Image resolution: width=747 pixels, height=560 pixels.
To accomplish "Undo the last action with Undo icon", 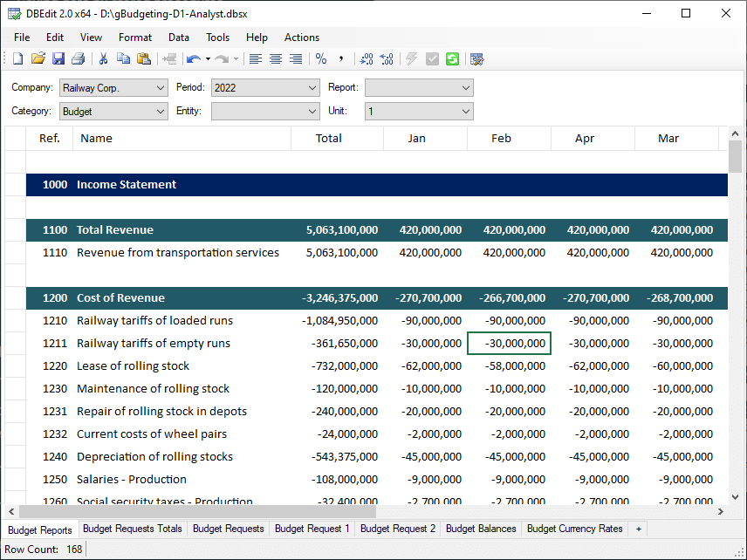I will (194, 59).
